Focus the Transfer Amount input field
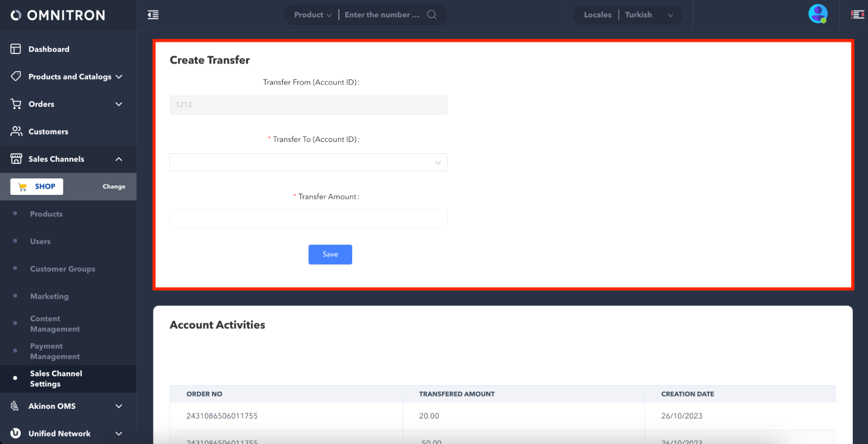This screenshot has width=868, height=444. 308,219
